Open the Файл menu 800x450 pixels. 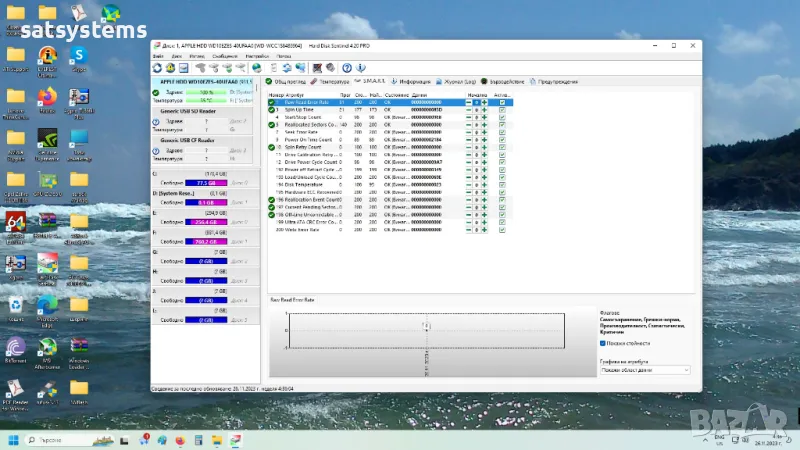click(x=158, y=56)
